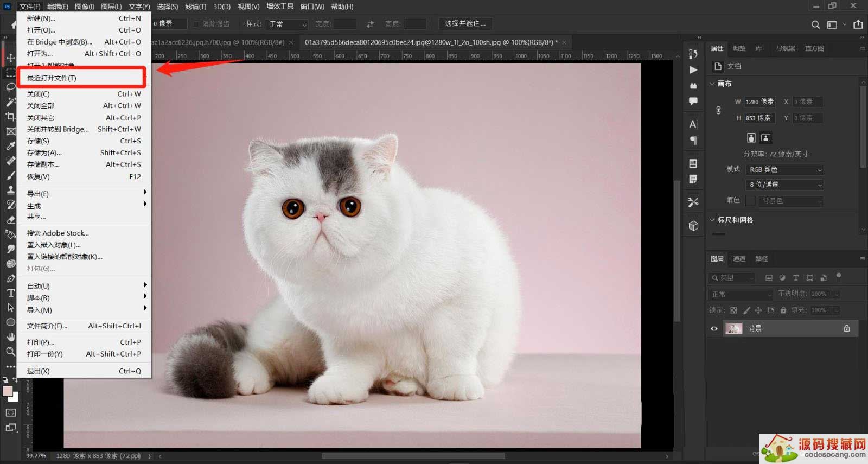
Task: Swap width and height arrows icon
Action: (370, 24)
